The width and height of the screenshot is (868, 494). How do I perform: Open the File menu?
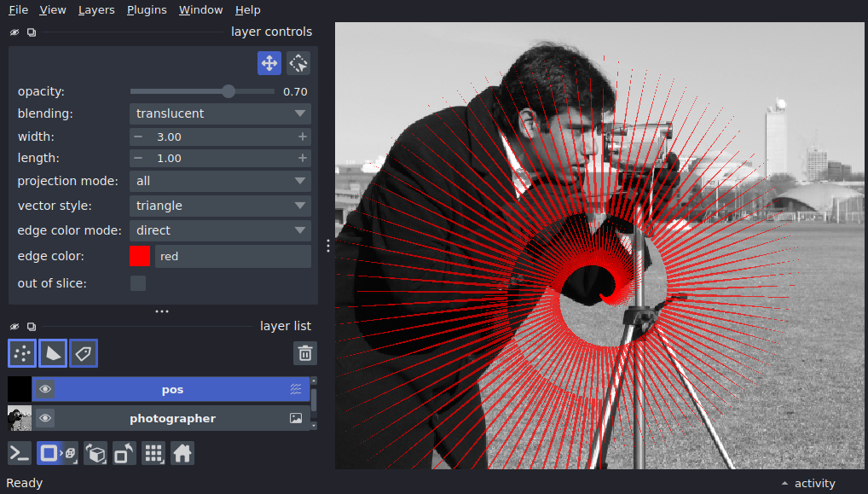[x=18, y=10]
